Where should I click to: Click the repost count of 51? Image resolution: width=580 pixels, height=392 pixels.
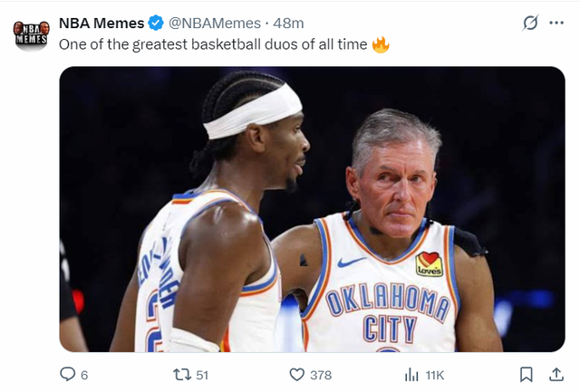(x=201, y=375)
